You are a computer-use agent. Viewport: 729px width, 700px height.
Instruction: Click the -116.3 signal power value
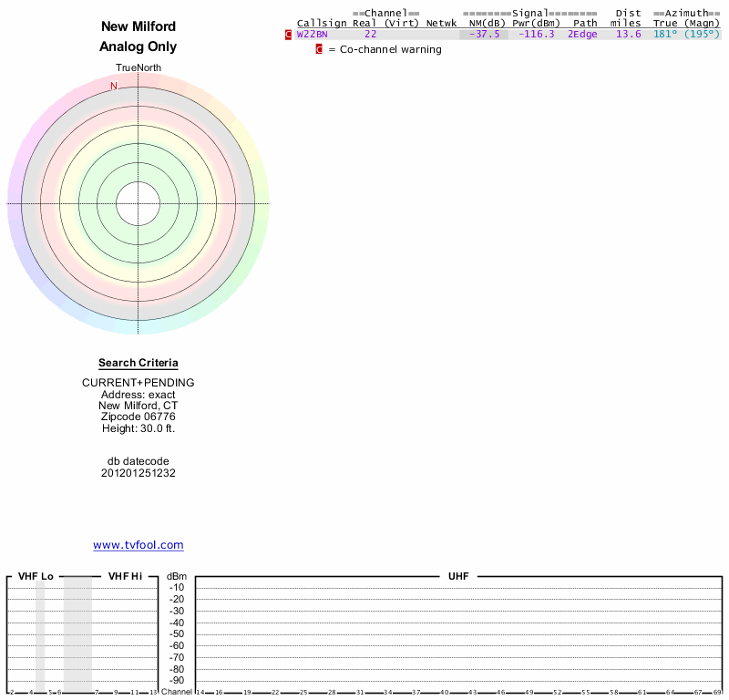tap(537, 35)
